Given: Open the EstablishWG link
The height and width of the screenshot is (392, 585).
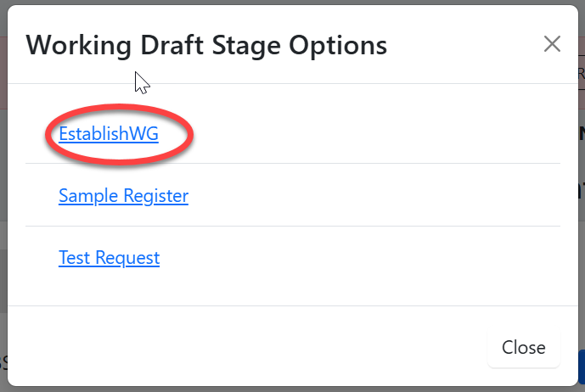Looking at the screenshot, I should [x=109, y=133].
